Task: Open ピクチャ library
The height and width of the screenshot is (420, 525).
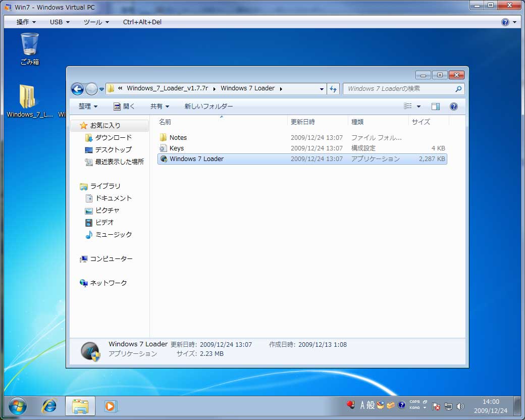Action: click(x=102, y=211)
